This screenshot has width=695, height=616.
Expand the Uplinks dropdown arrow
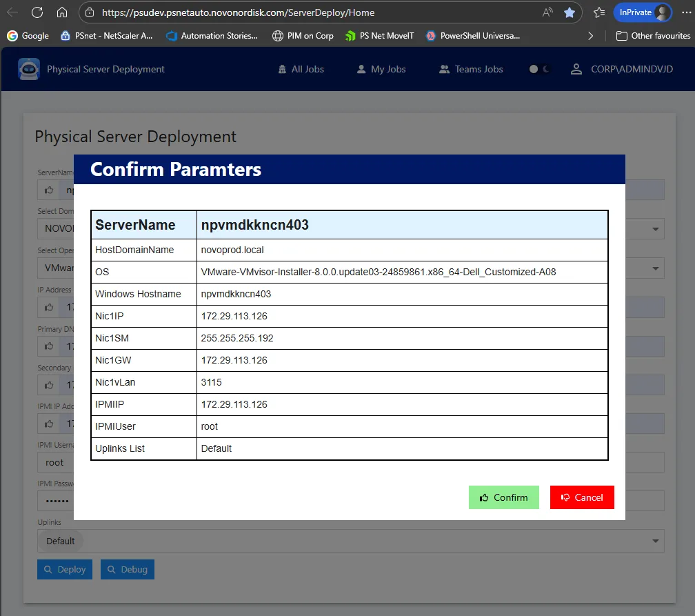tap(654, 541)
